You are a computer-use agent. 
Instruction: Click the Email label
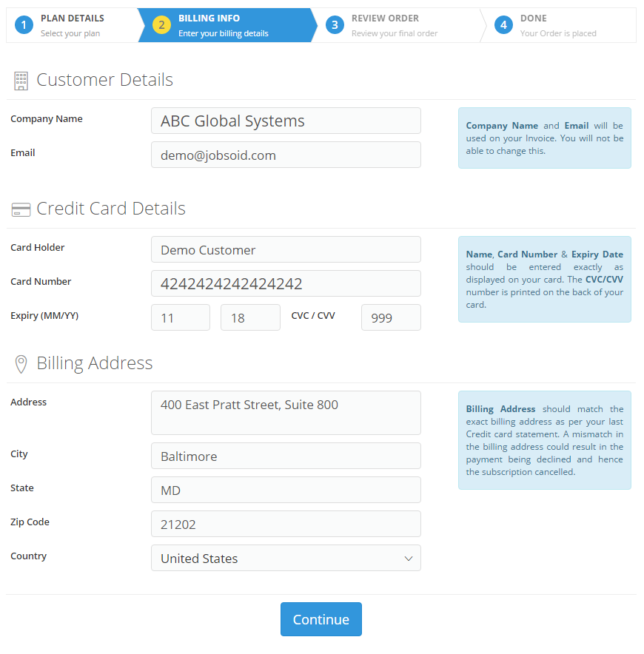[x=22, y=153]
